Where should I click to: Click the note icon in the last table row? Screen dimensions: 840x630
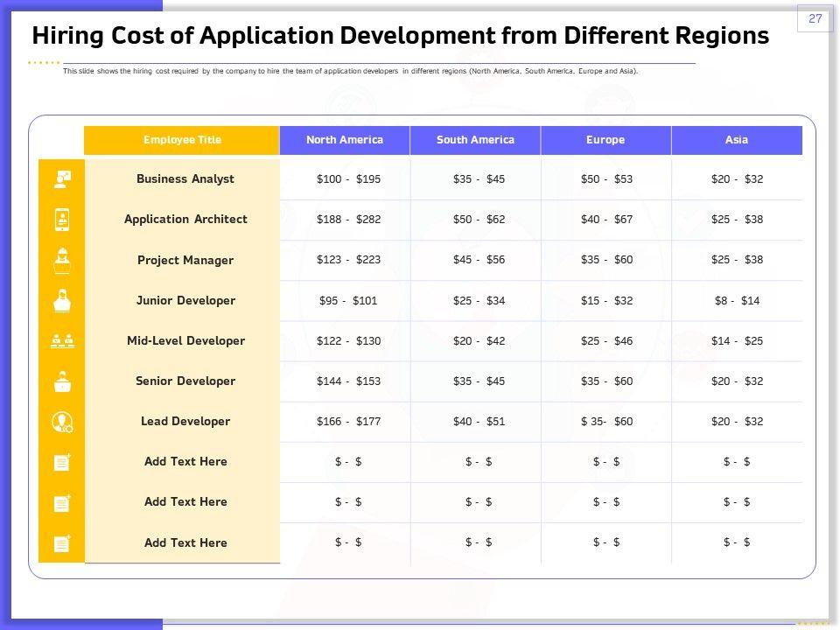[62, 543]
